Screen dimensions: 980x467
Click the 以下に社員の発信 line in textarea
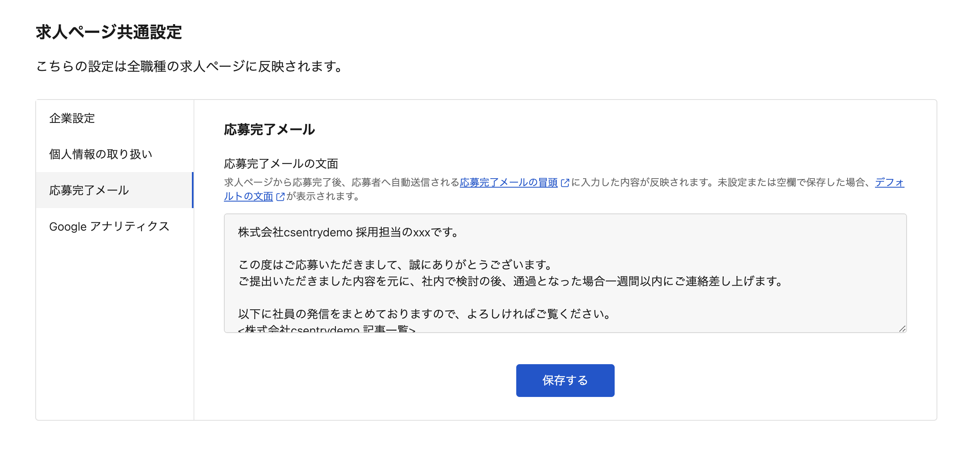coord(425,314)
